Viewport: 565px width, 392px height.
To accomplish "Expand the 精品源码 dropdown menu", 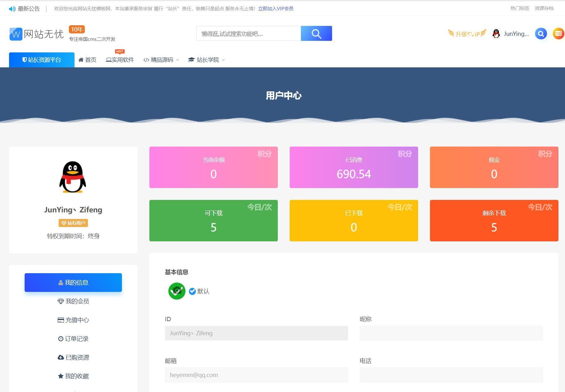I will [161, 60].
